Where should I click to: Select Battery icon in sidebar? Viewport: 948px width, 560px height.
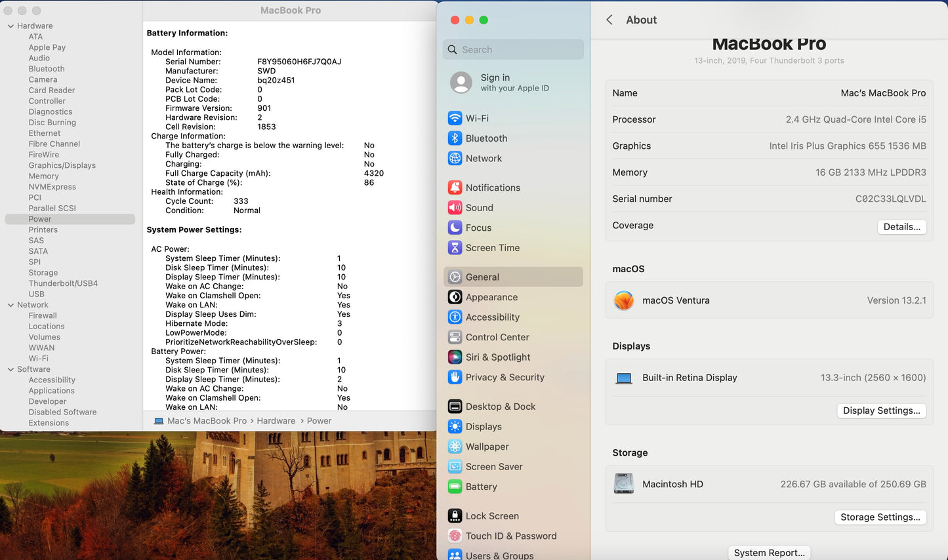[x=455, y=487]
